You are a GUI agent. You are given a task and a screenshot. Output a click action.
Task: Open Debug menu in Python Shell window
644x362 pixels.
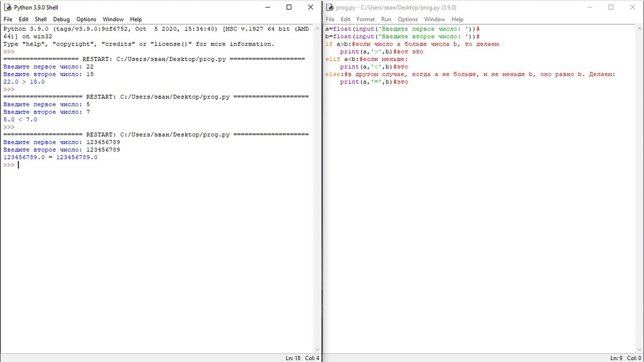[61, 19]
